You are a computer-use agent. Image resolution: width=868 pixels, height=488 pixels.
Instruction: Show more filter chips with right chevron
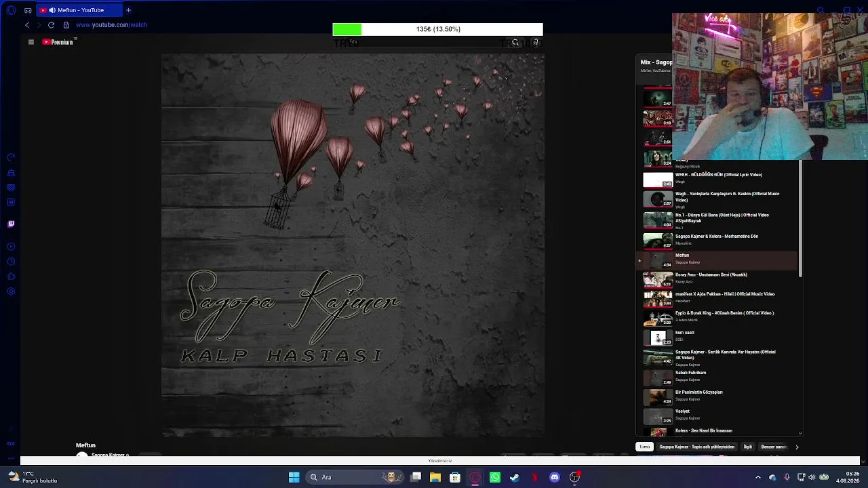tap(797, 447)
